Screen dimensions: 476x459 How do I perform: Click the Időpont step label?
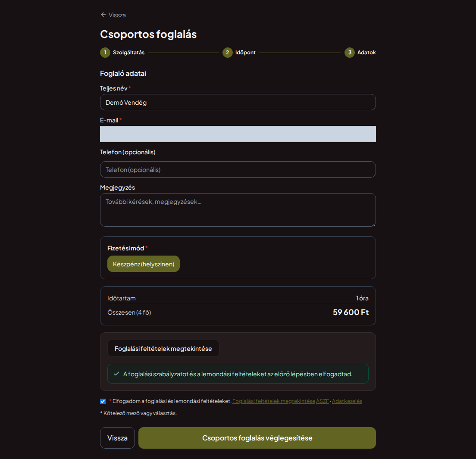tap(245, 53)
